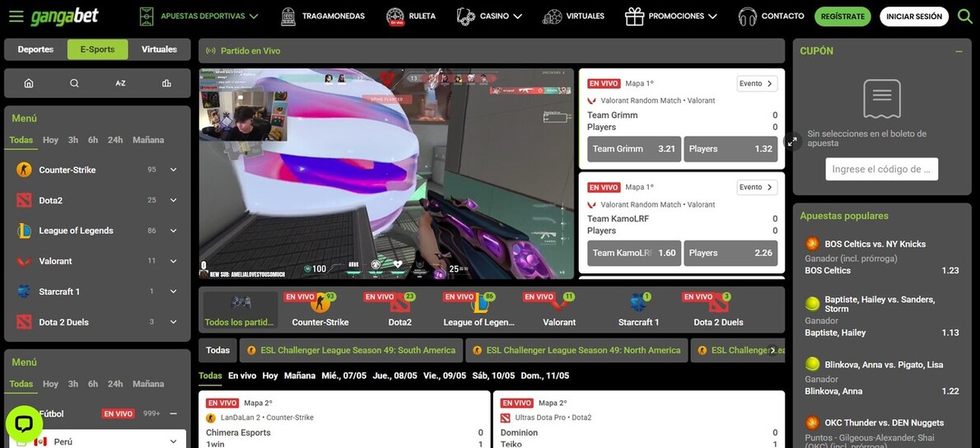Click the Valorant logo in the menu
Viewport: 980px width, 448px height.
click(x=24, y=261)
